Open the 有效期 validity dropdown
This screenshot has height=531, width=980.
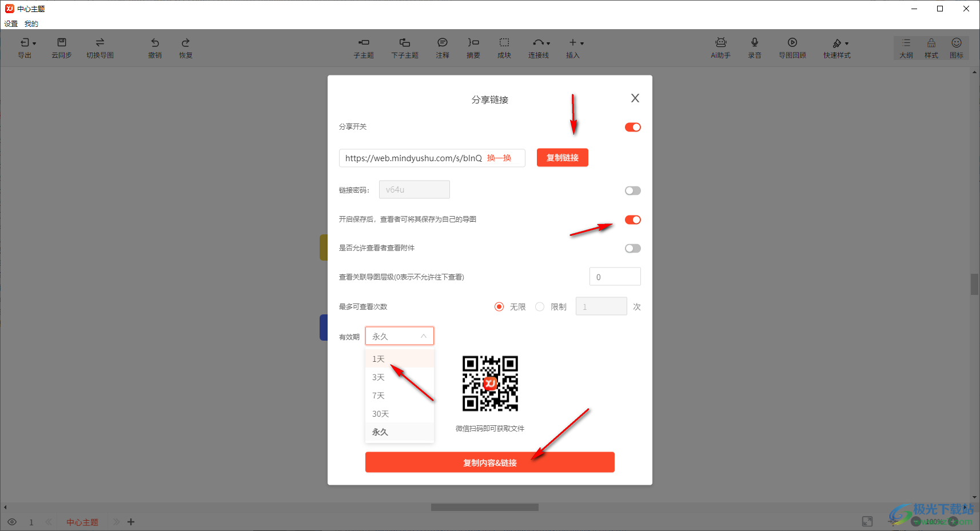click(x=400, y=336)
